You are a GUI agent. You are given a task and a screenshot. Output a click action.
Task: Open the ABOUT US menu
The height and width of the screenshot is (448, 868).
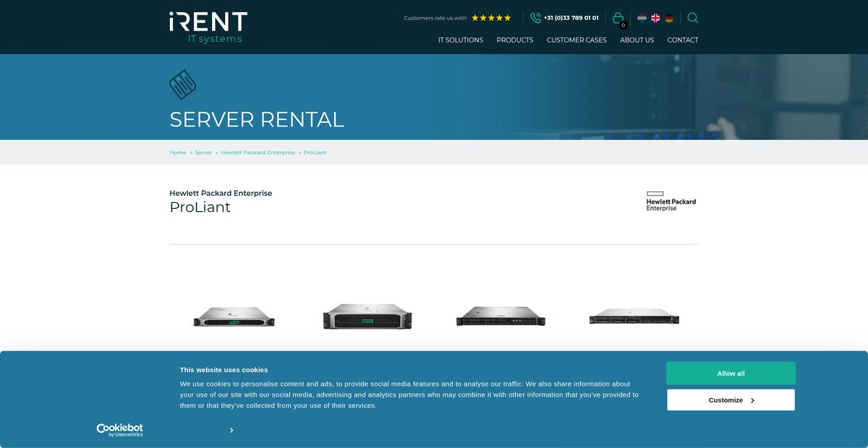(x=637, y=40)
